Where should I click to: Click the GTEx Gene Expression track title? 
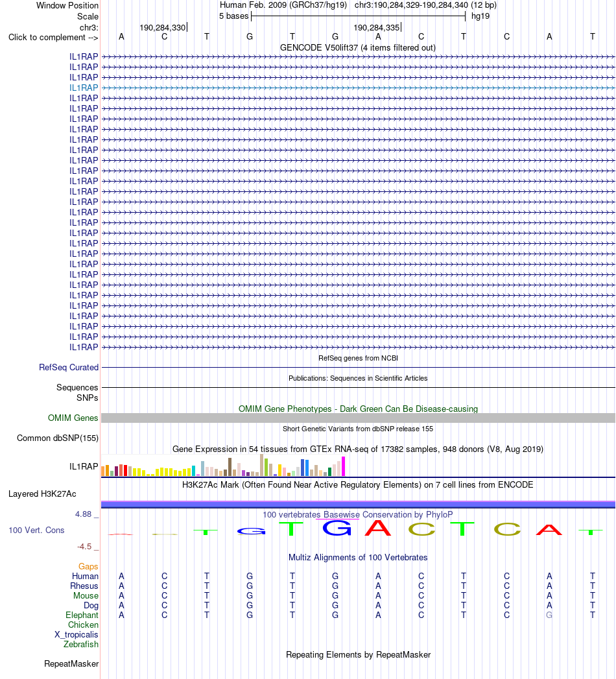point(357,449)
